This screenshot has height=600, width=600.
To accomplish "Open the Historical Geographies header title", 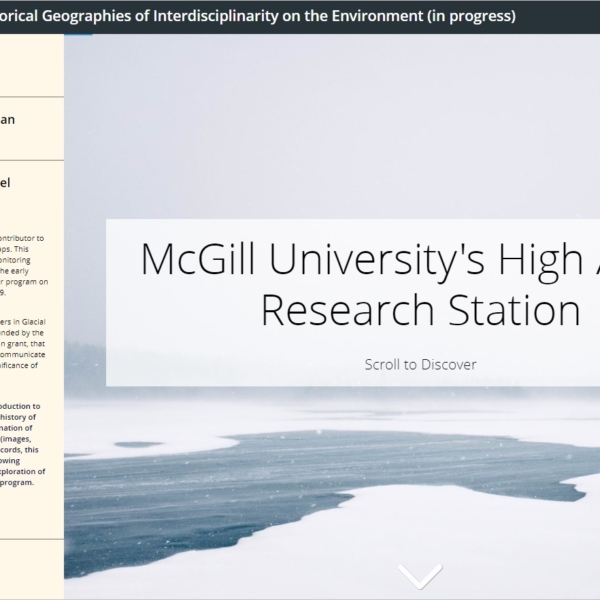I will coord(200,16).
